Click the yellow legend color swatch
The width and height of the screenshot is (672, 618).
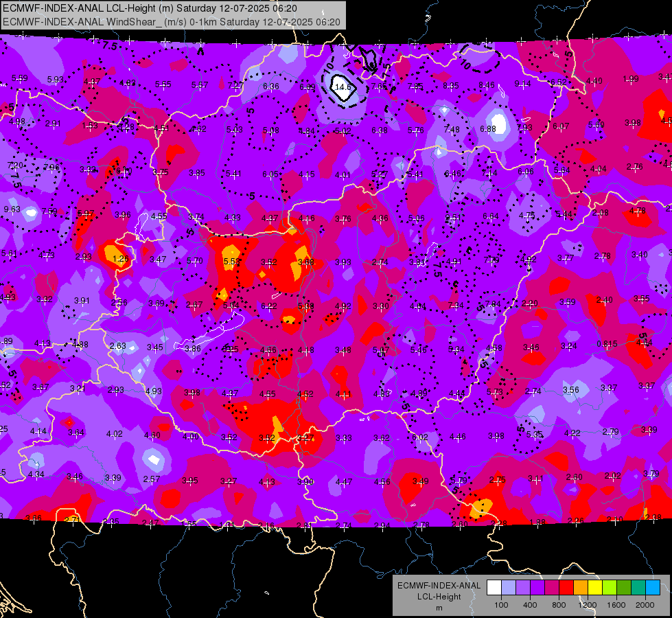595,588
